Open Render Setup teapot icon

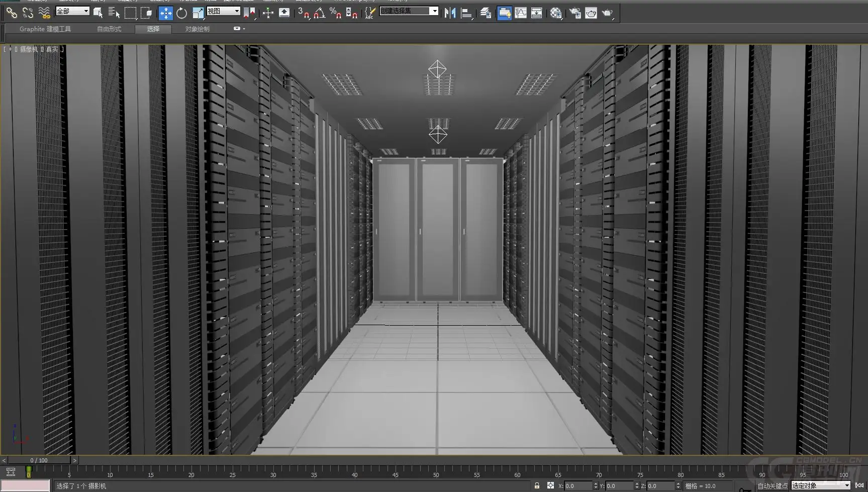click(574, 13)
